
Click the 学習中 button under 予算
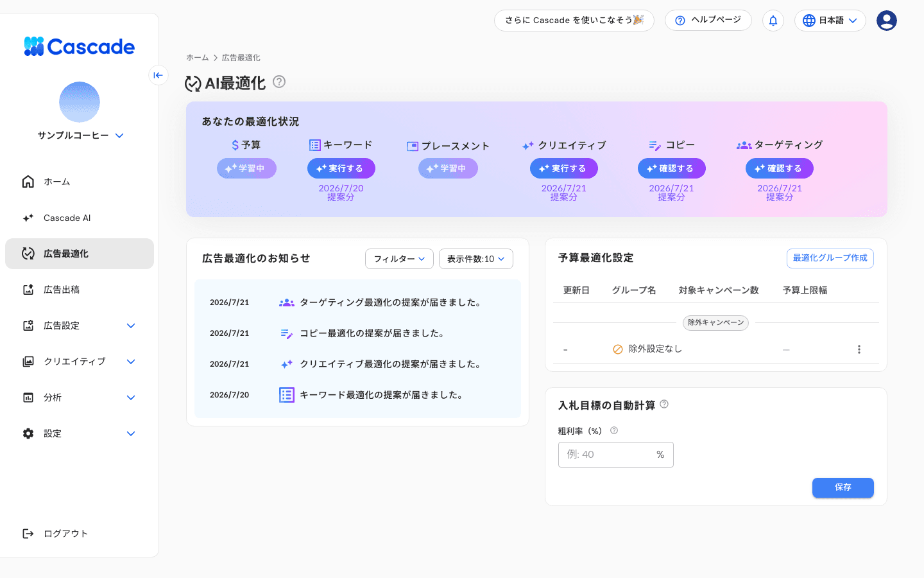pyautogui.click(x=246, y=168)
